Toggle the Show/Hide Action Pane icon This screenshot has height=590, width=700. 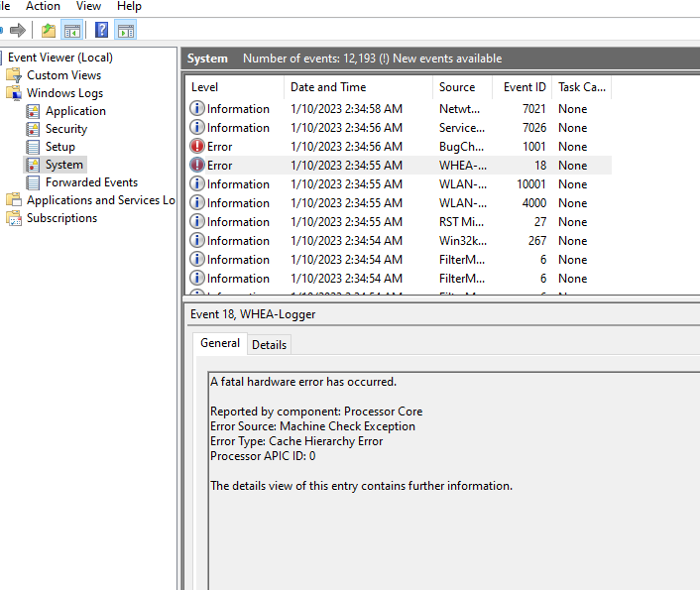pos(125,30)
